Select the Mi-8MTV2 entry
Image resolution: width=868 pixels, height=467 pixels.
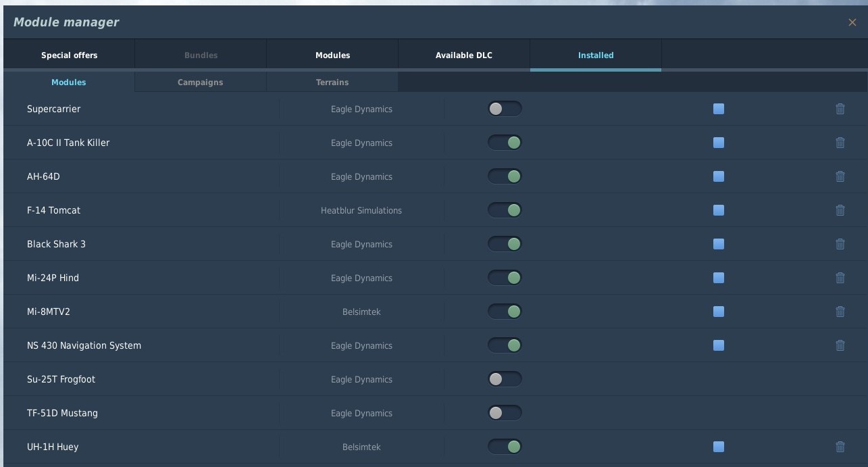point(49,312)
